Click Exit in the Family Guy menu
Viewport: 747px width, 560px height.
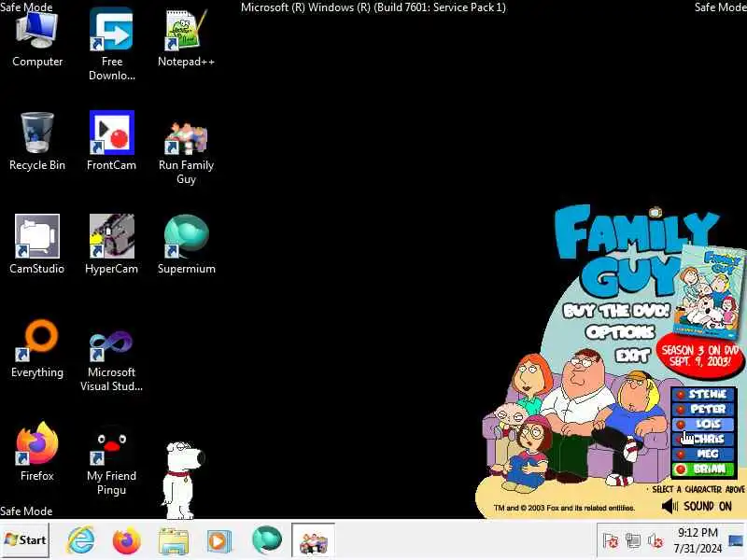(x=633, y=356)
